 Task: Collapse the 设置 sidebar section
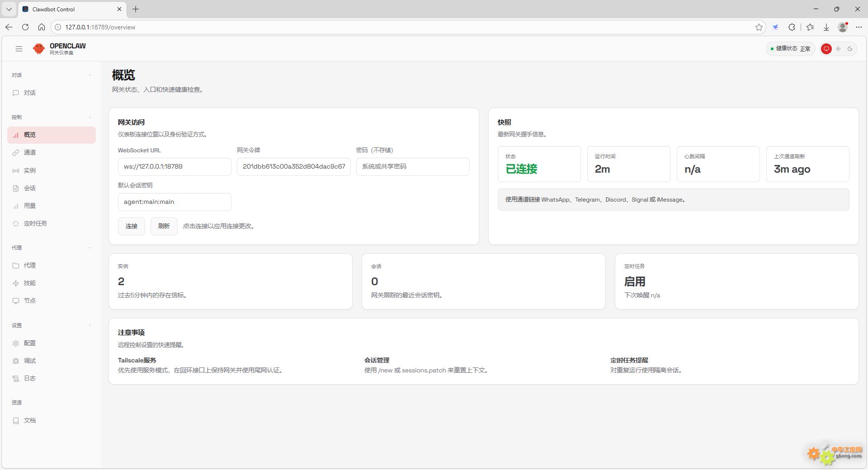tap(90, 325)
